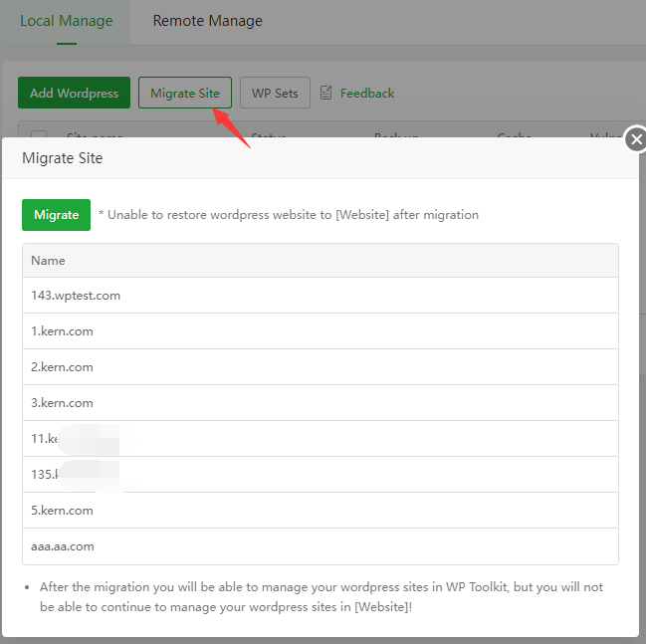
Task: Click the Migrate Site button
Action: point(185,93)
